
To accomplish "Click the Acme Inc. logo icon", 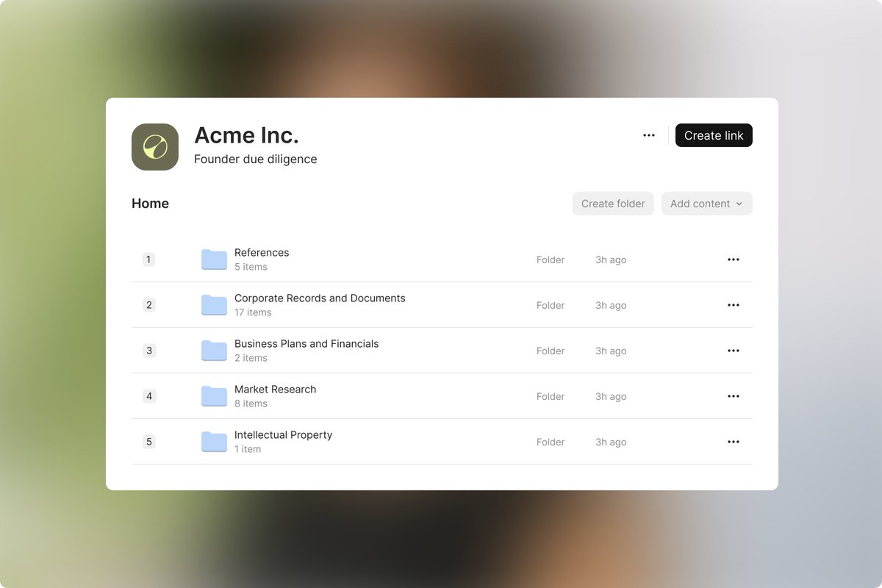I will [154, 146].
